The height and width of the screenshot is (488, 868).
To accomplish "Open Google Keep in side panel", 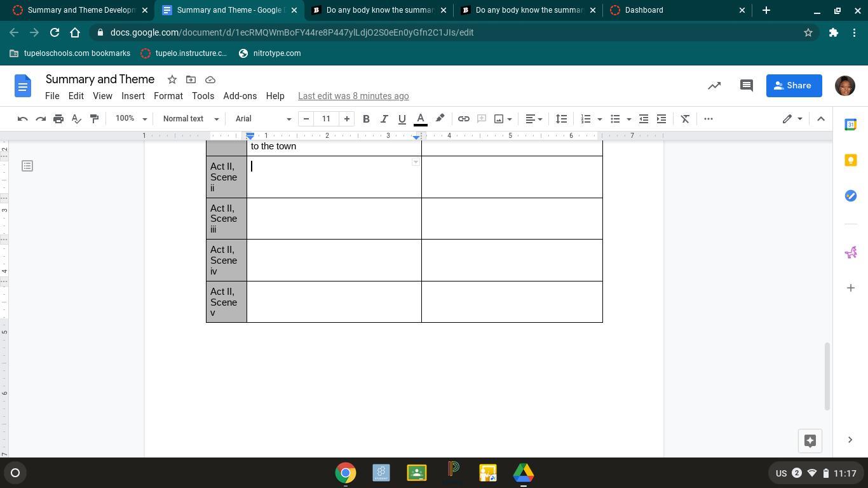I will 850,160.
